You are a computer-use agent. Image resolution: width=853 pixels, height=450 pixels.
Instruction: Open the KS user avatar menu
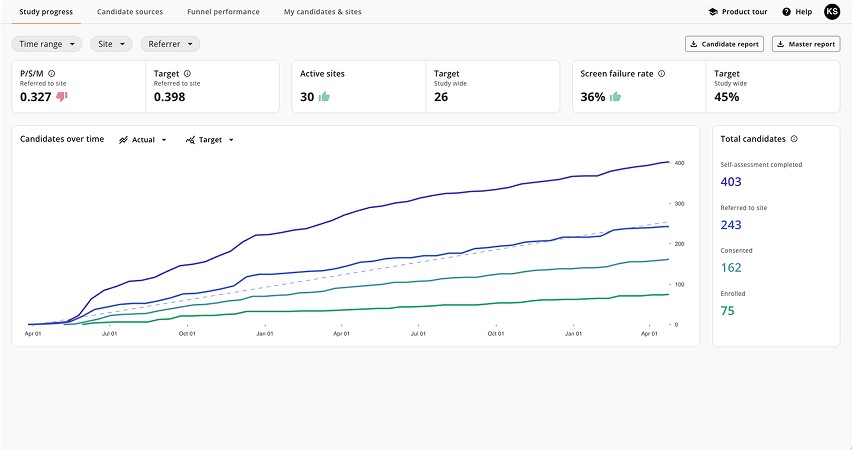831,12
